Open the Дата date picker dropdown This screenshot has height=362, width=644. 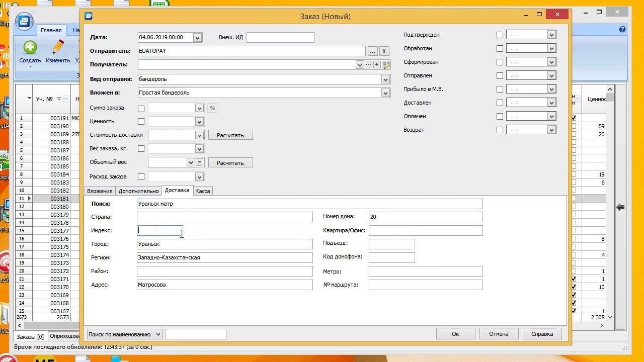click(x=197, y=38)
